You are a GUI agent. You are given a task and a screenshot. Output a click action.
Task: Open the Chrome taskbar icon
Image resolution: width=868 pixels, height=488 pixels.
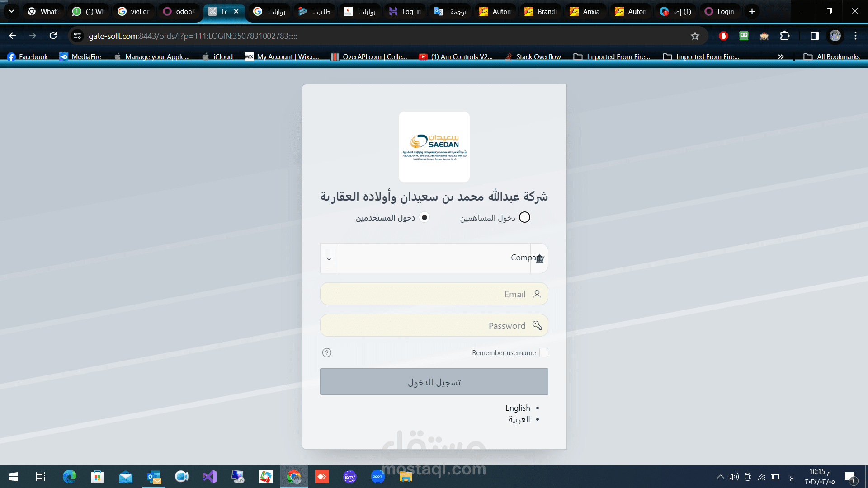pos(294,477)
